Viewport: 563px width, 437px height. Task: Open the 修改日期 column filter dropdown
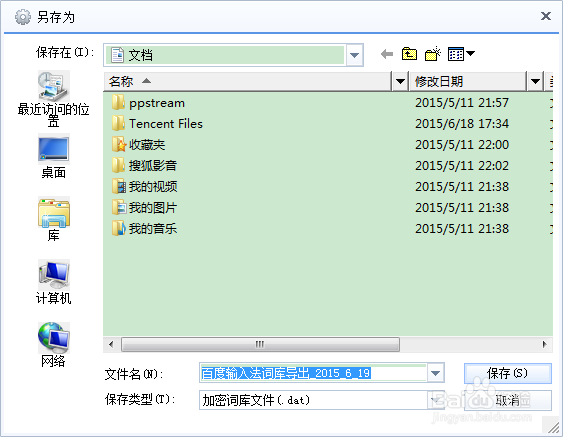click(x=535, y=82)
